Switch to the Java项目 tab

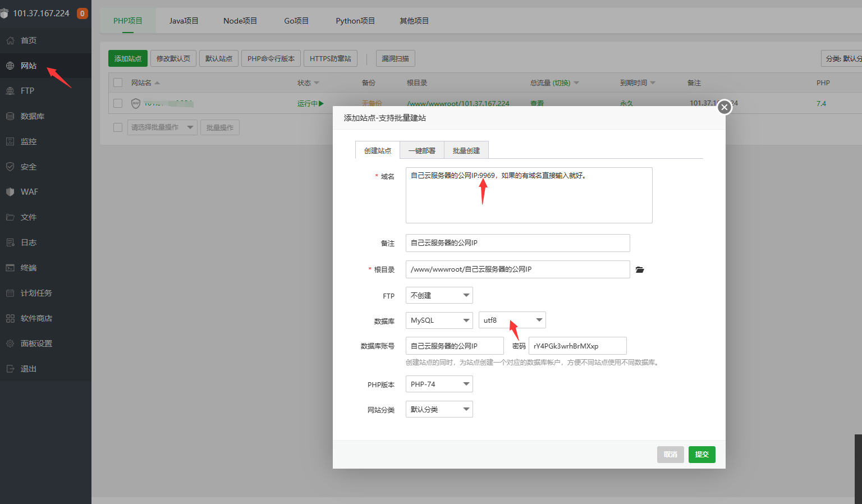[184, 21]
